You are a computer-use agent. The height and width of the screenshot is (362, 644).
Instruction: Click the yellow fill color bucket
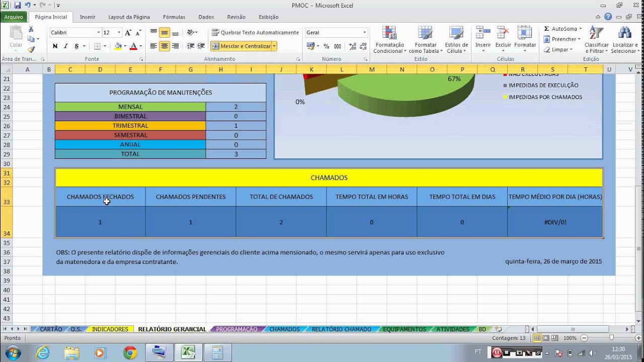(118, 46)
